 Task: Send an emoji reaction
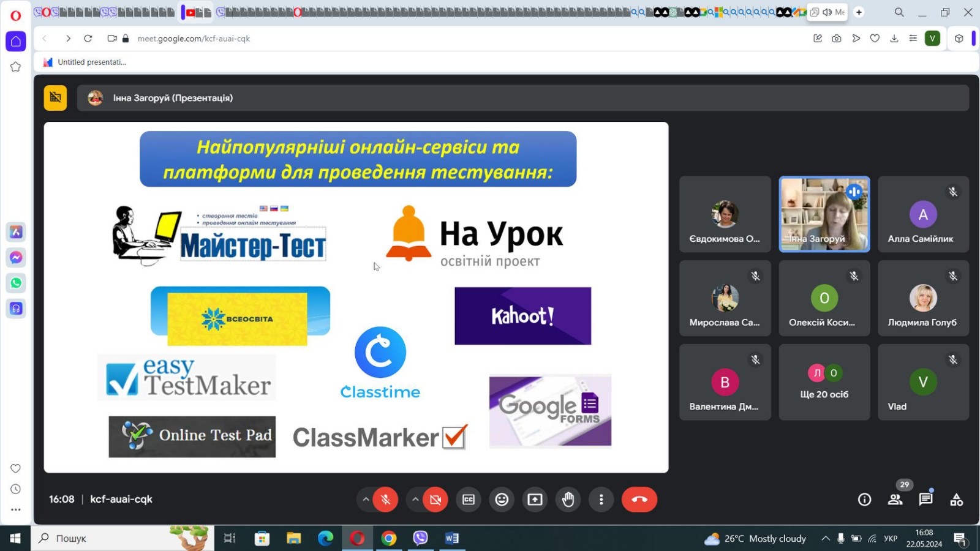tap(502, 500)
